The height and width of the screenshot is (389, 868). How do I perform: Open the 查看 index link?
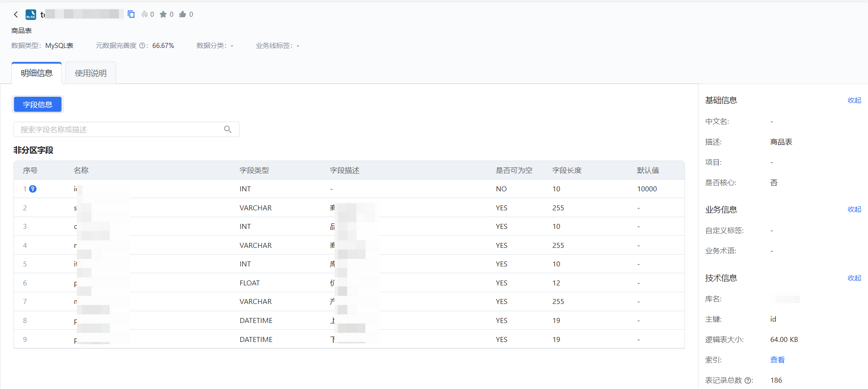[777, 360]
